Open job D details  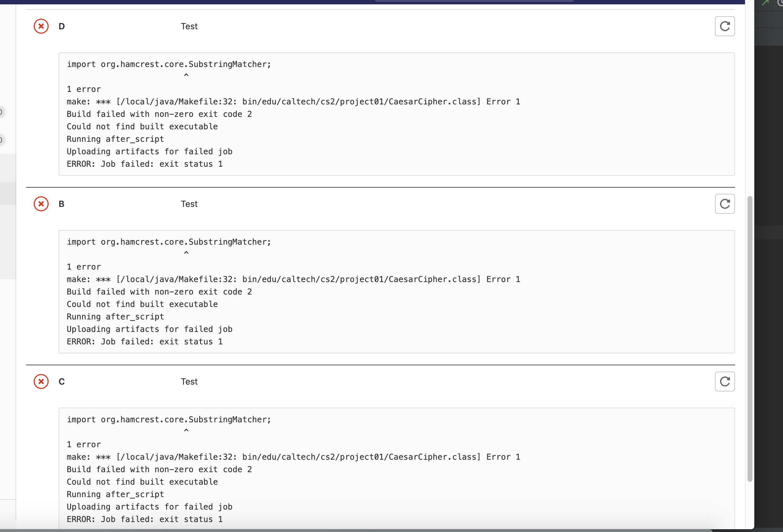[62, 26]
